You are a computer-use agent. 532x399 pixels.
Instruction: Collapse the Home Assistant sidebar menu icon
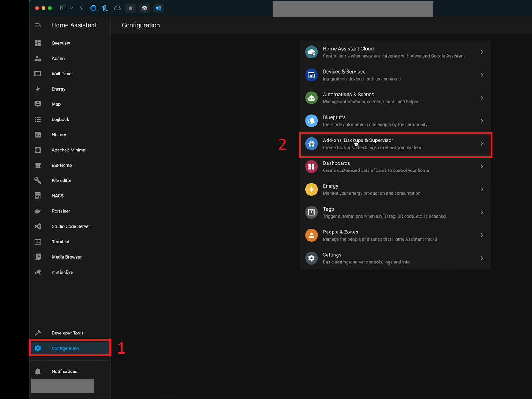pyautogui.click(x=38, y=25)
